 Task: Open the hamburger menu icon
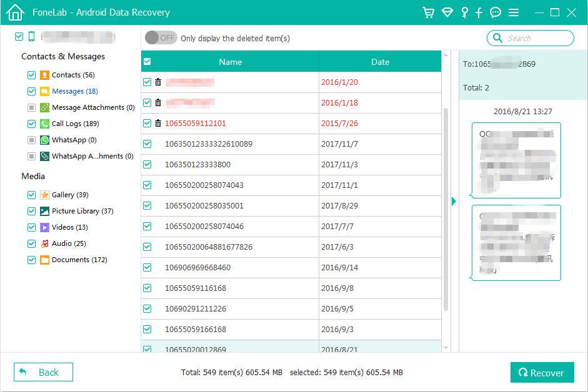coord(514,12)
